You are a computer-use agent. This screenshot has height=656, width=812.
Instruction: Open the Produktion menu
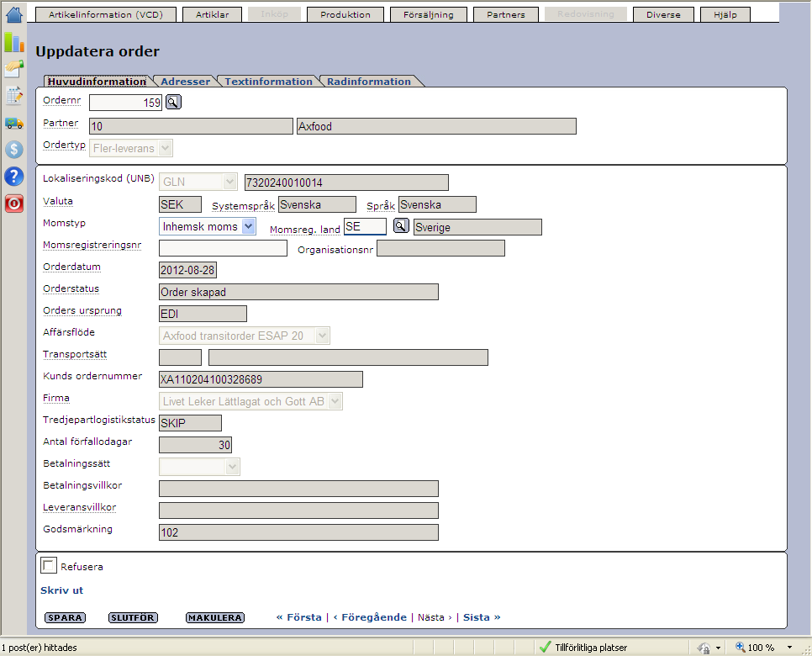coord(345,14)
